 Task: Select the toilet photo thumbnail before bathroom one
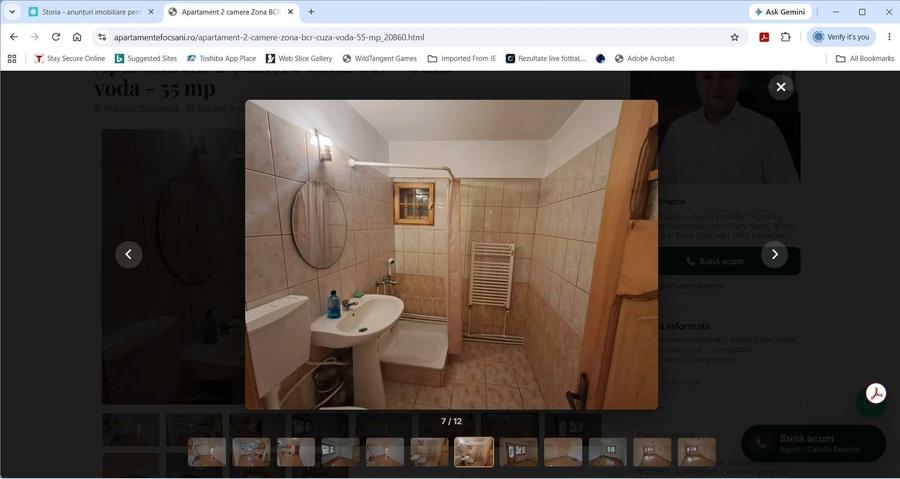pyautogui.click(x=429, y=452)
